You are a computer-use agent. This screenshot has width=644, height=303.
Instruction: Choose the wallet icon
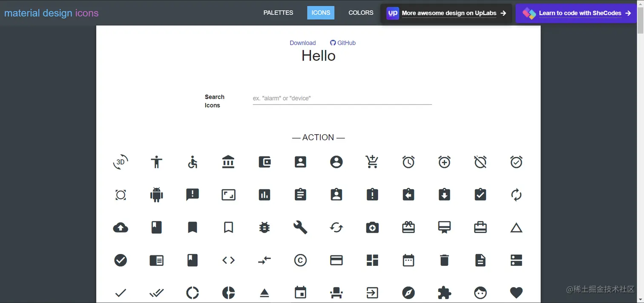tap(264, 162)
